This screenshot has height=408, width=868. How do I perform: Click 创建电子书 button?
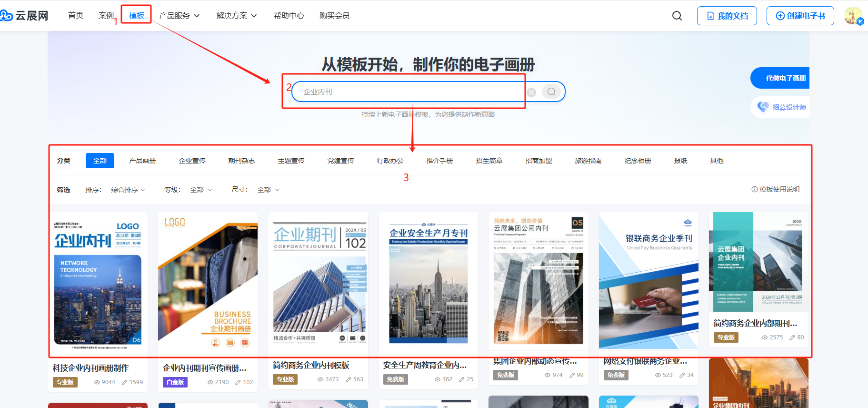800,16
